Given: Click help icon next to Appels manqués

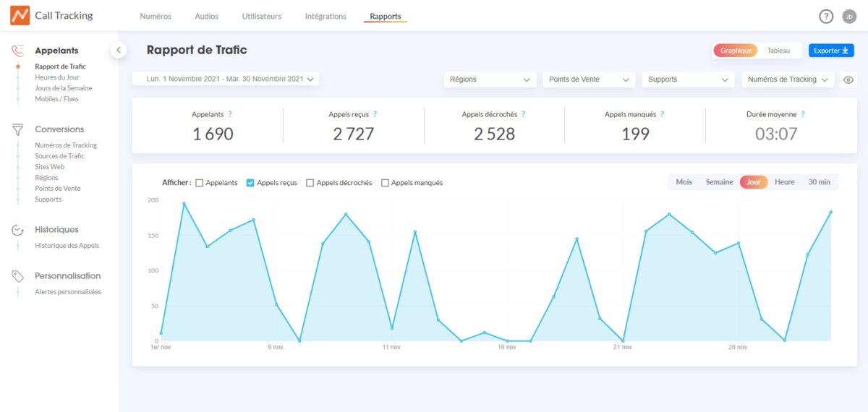Looking at the screenshot, I should (662, 114).
